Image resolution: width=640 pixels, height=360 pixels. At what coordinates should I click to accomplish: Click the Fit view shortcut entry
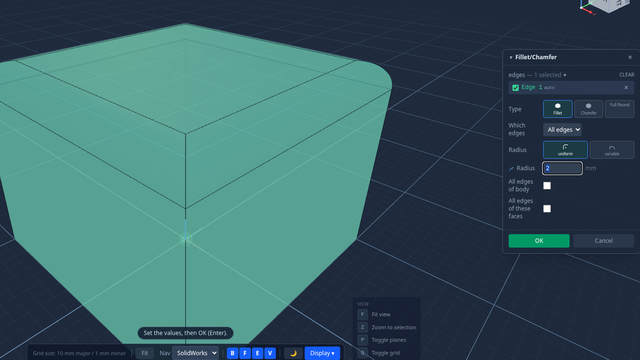(x=387, y=314)
